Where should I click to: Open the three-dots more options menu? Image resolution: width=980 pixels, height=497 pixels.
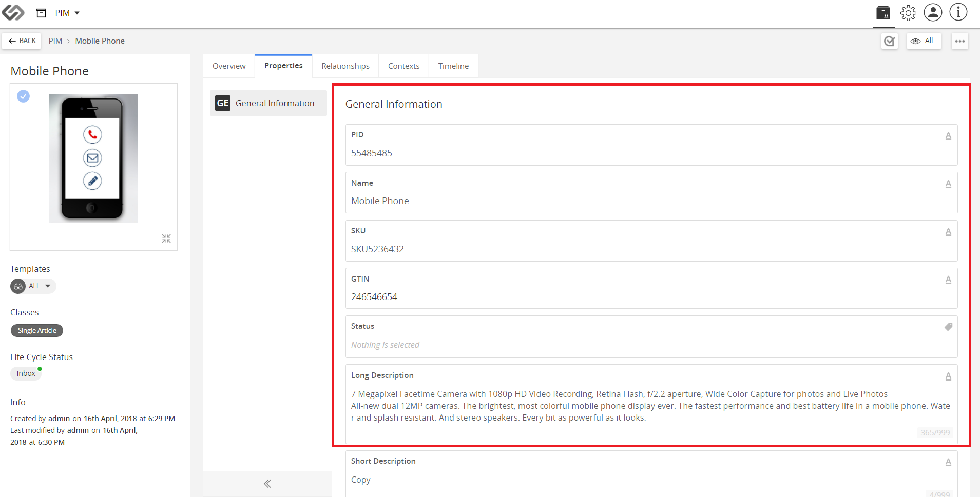(959, 41)
